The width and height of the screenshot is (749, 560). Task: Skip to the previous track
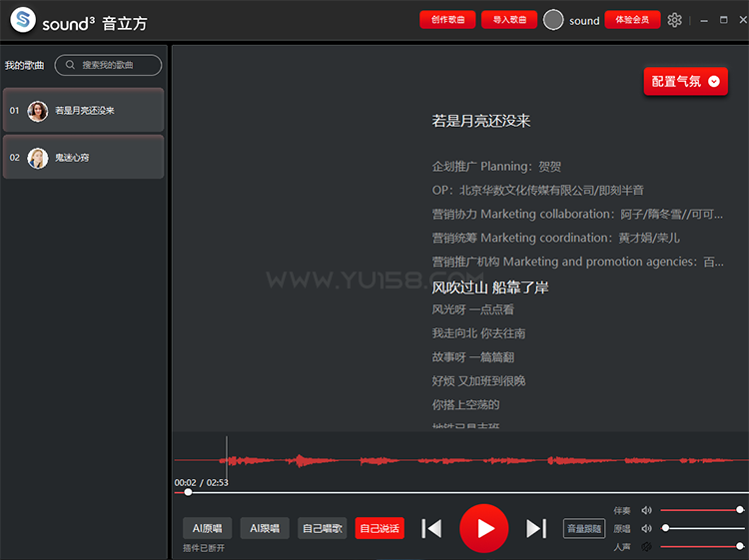431,528
